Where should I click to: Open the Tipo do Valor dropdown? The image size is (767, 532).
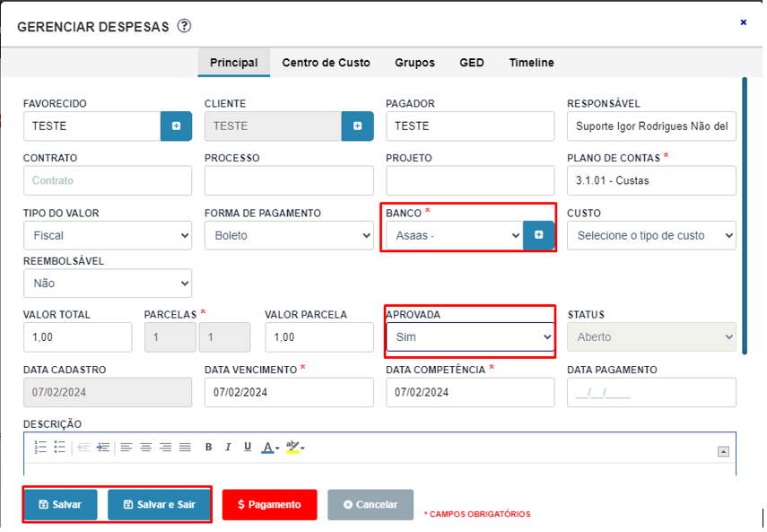click(108, 235)
